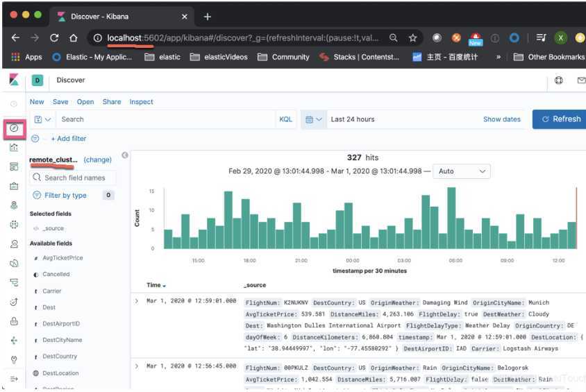This screenshot has width=586, height=392.
Task: Open the Canvas app icon
Action: click(x=14, y=186)
